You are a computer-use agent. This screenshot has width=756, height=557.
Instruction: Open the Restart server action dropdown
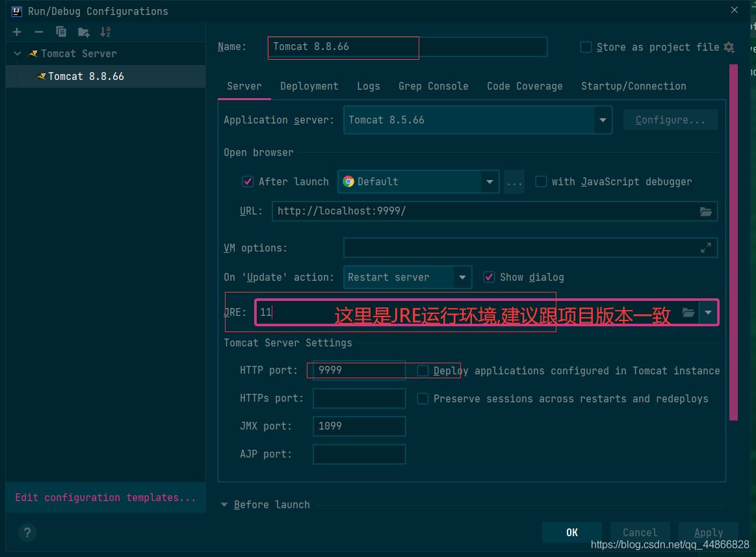click(x=462, y=277)
